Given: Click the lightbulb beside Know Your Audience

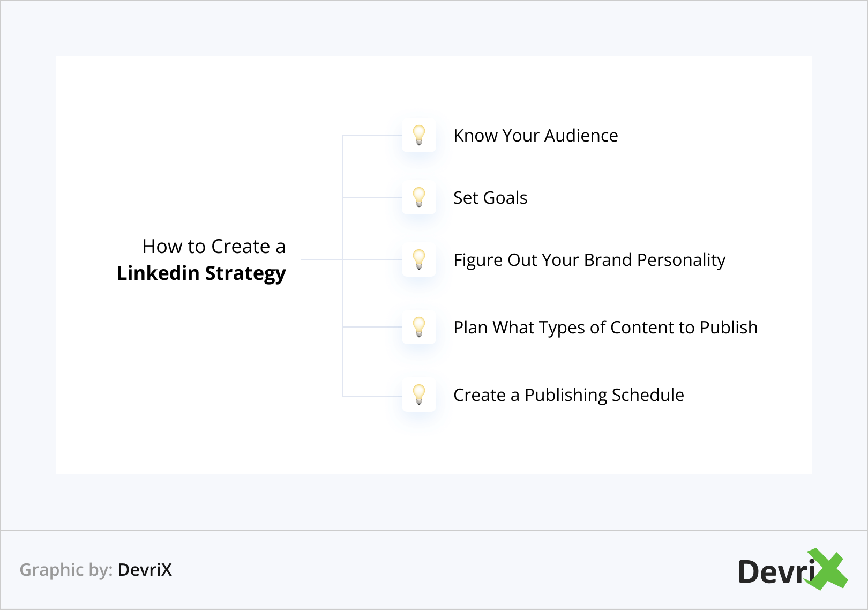Looking at the screenshot, I should [x=419, y=135].
